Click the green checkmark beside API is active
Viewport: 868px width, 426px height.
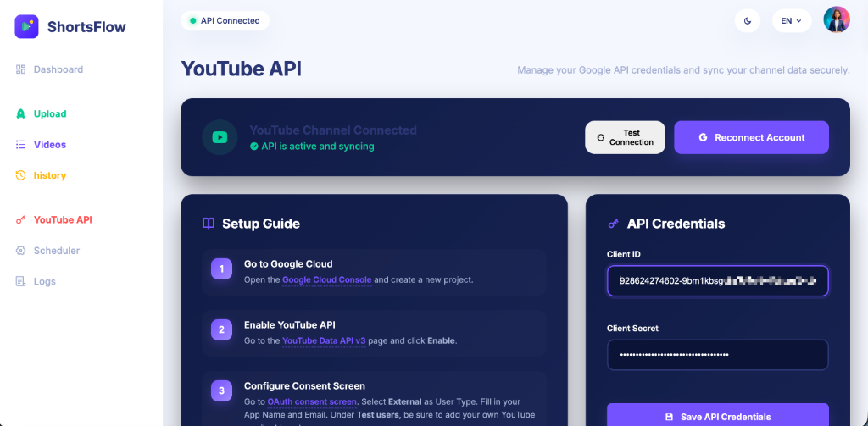(254, 147)
